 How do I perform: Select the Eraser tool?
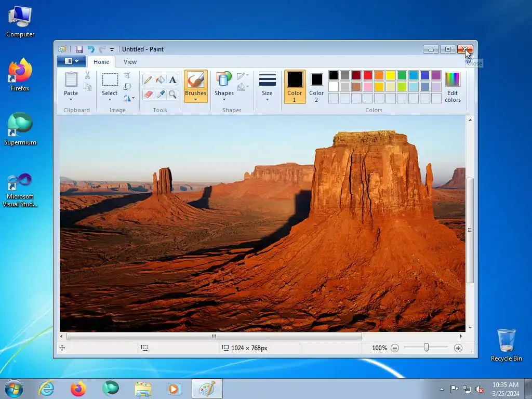tap(148, 94)
